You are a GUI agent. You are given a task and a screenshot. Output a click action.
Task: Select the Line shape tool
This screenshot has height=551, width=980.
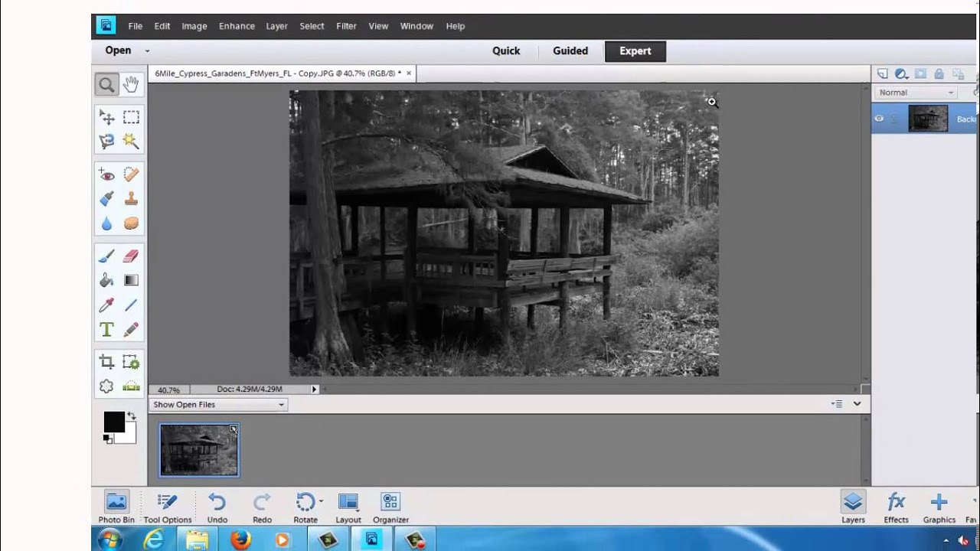point(131,305)
